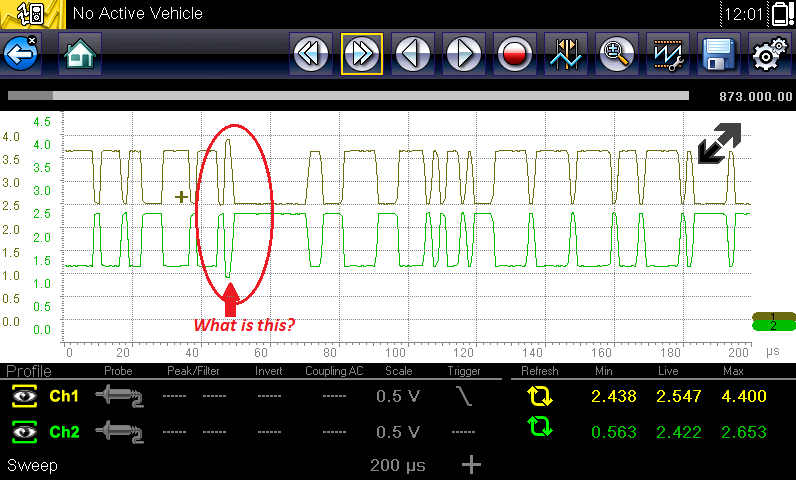Save the capture with floppy disk icon
This screenshot has height=480, width=796.
point(718,54)
